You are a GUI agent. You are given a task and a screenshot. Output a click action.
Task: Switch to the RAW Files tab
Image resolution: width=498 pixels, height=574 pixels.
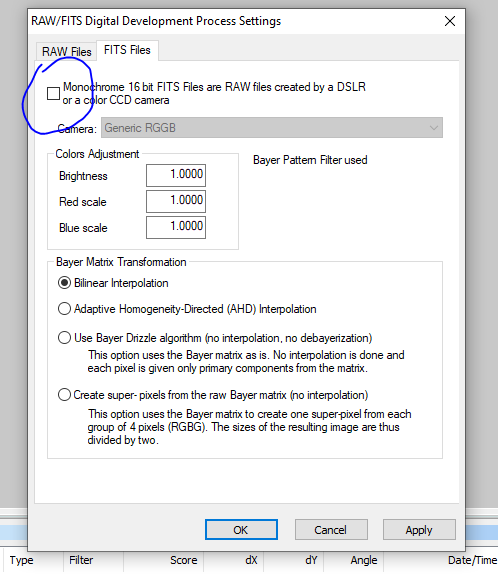[66, 52]
